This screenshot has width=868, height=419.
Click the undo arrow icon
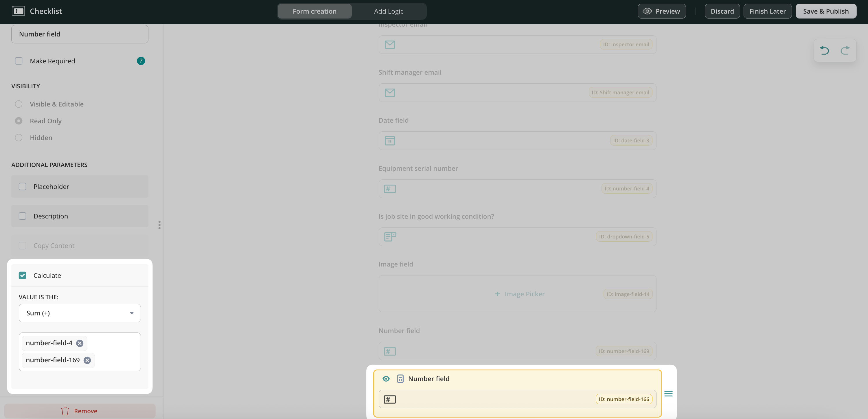click(x=824, y=51)
